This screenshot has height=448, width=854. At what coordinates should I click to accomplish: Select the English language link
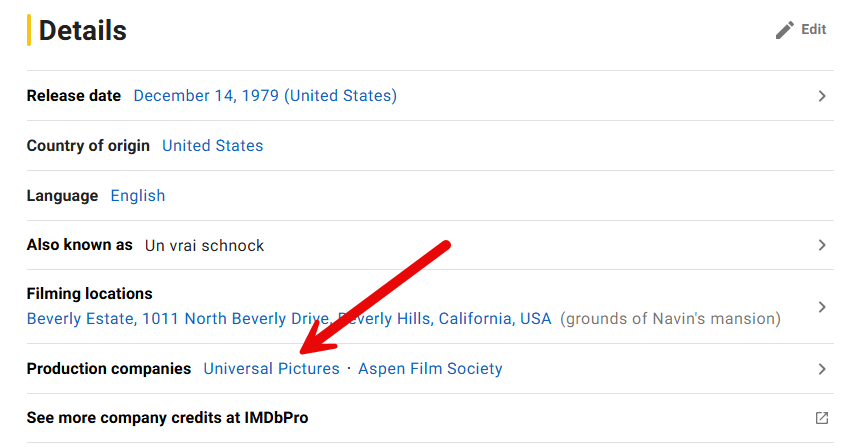(138, 196)
